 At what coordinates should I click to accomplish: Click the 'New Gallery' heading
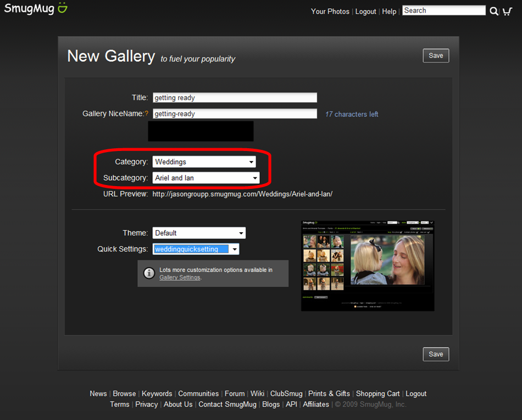coord(111,56)
